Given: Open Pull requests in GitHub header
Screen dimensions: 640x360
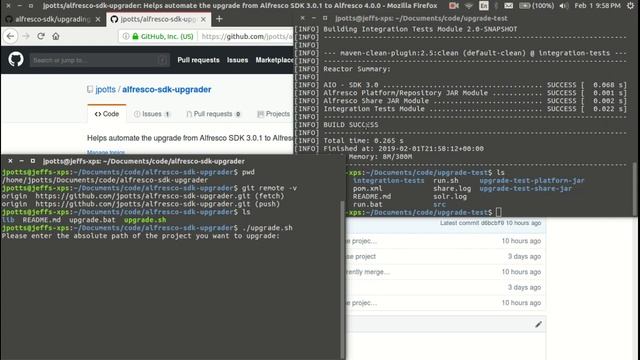Looking at the screenshot, I should click(198, 60).
